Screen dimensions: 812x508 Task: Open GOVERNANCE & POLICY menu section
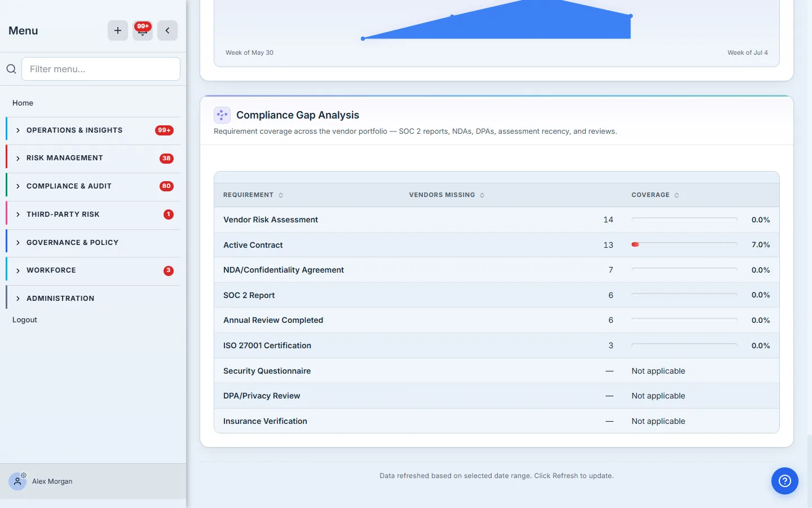[x=72, y=243]
